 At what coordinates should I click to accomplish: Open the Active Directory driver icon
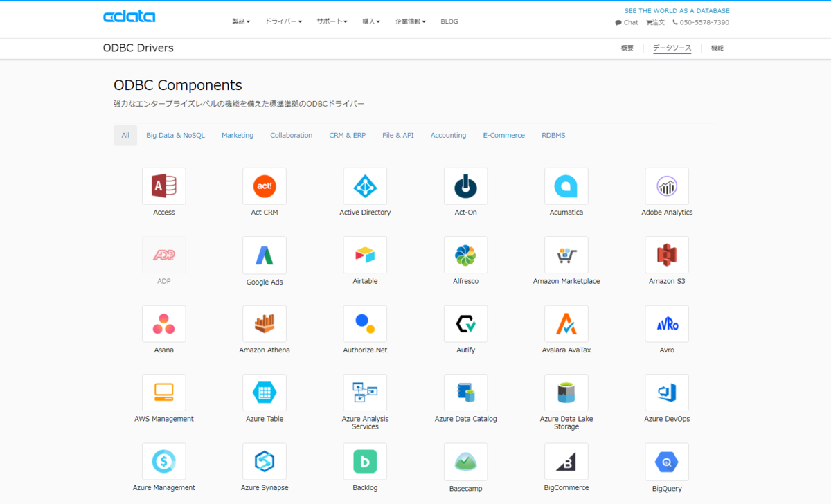click(365, 186)
